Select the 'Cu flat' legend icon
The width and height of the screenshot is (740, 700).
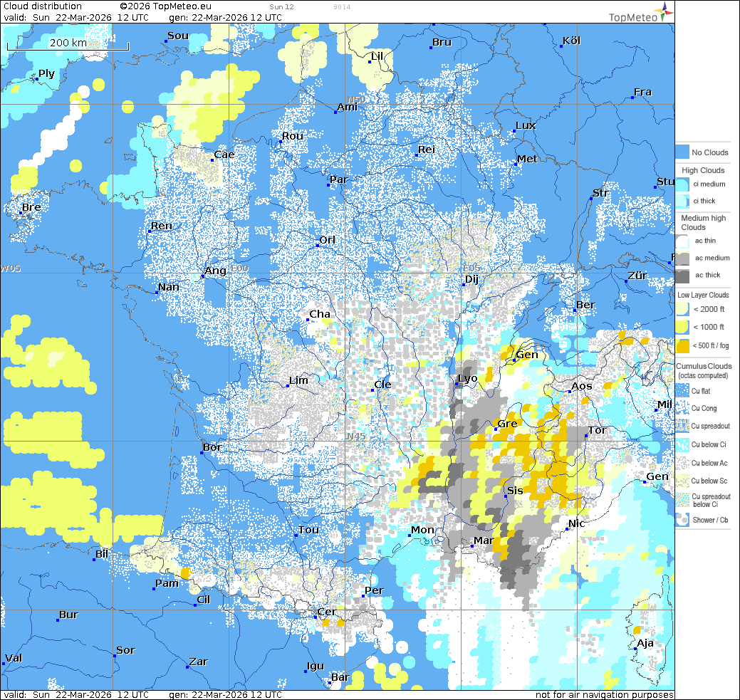click(x=682, y=391)
